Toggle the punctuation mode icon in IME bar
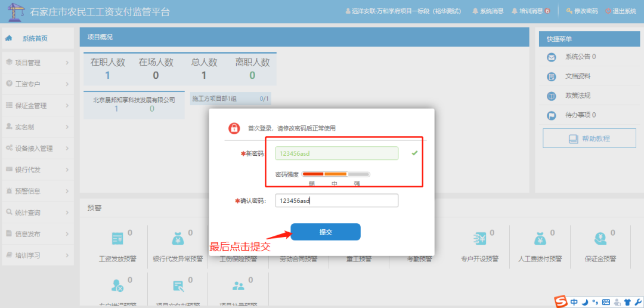This screenshot has height=308, width=644. 595,302
